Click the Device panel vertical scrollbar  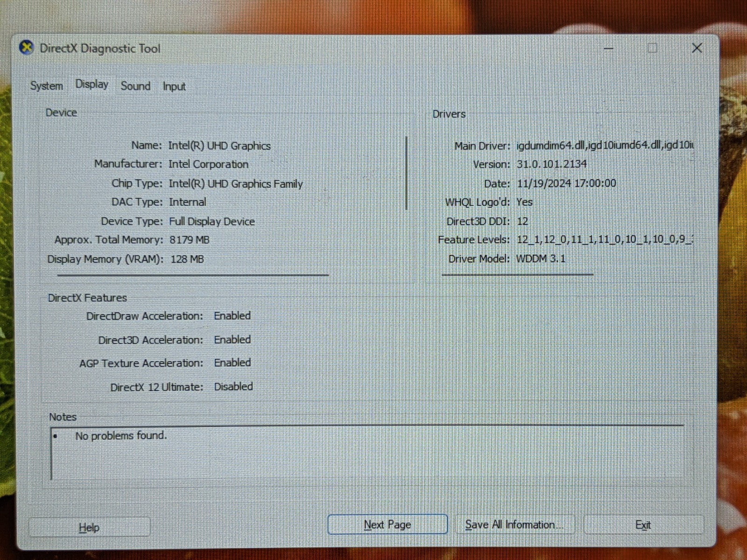[x=407, y=173]
